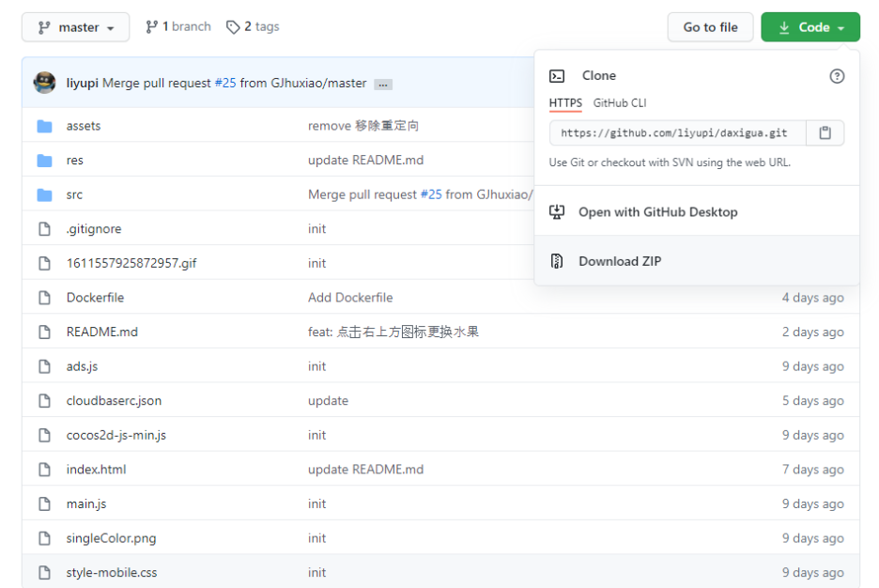Open #25 link in the src row
The image size is (879, 588).
(x=431, y=194)
